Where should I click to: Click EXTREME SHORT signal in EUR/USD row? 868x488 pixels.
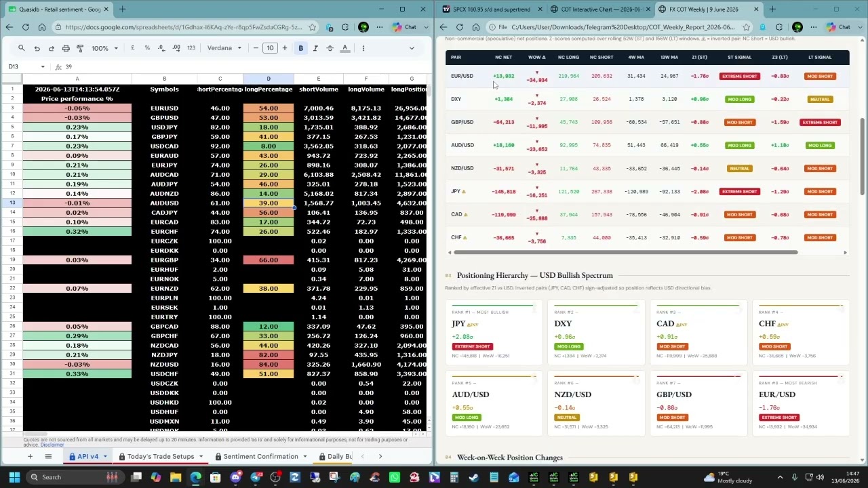click(739, 76)
